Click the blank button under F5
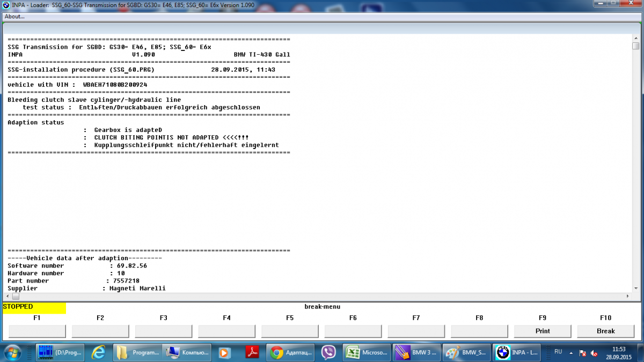This screenshot has height=362, width=644. pos(290,331)
